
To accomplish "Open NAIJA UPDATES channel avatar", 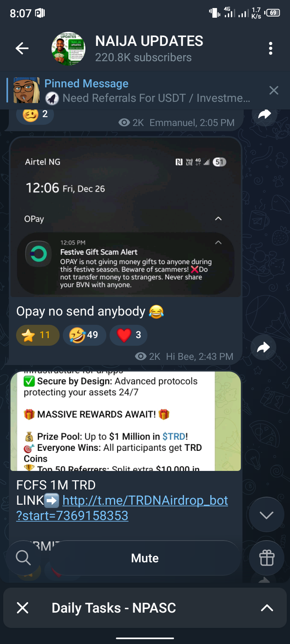I will (x=68, y=49).
